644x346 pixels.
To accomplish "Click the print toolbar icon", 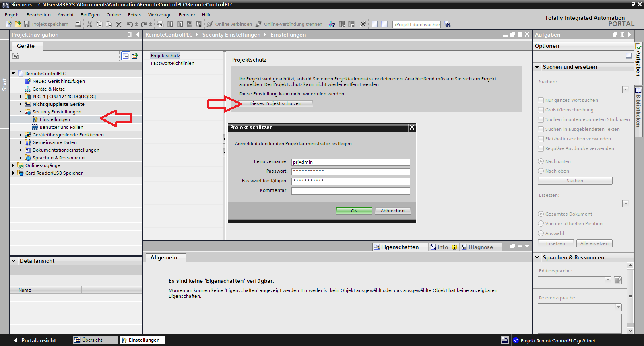I will tap(78, 24).
